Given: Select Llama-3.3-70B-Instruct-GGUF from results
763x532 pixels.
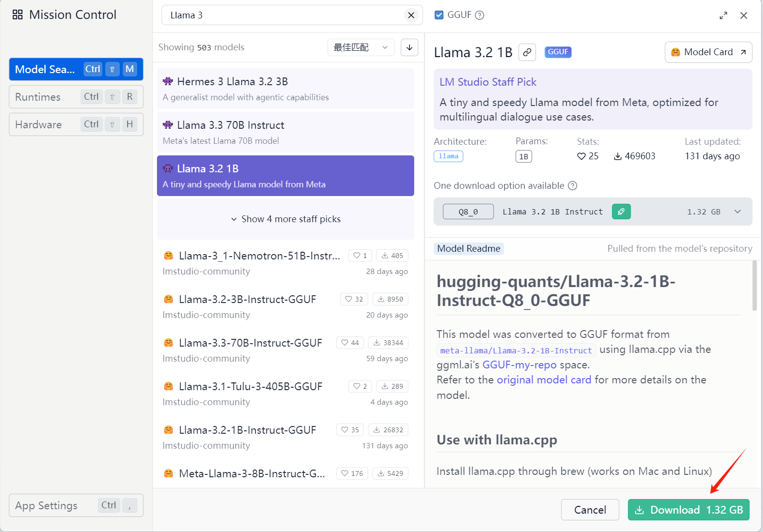Looking at the screenshot, I should pos(285,350).
